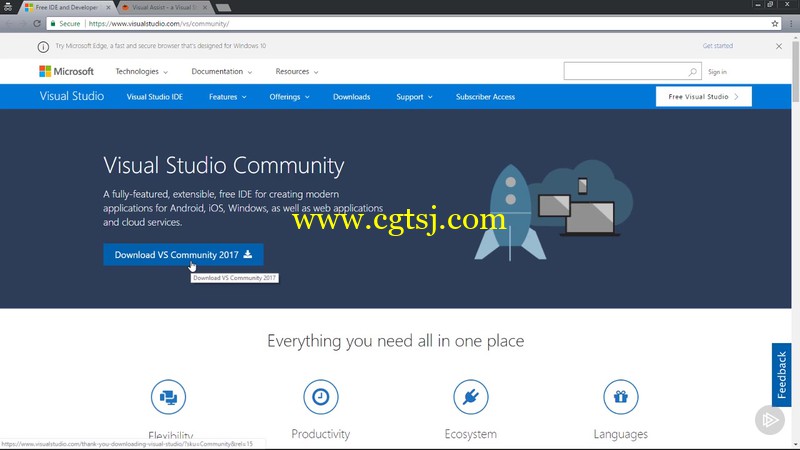The image size is (800, 450).
Task: Open the Feedback side tab
Action: tap(782, 375)
